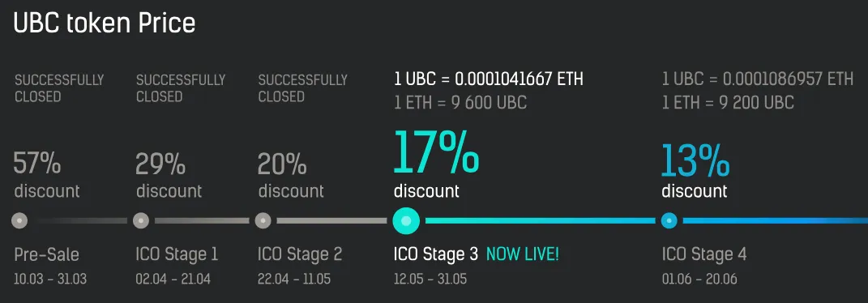Click the teal progress line after Stage 3
Viewport: 868px width, 303px height.
[540, 221]
